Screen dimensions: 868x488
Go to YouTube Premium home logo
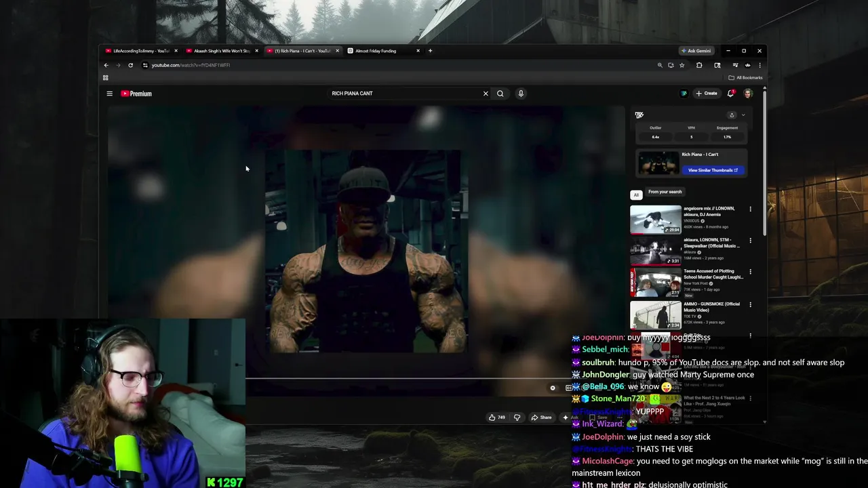tap(136, 94)
